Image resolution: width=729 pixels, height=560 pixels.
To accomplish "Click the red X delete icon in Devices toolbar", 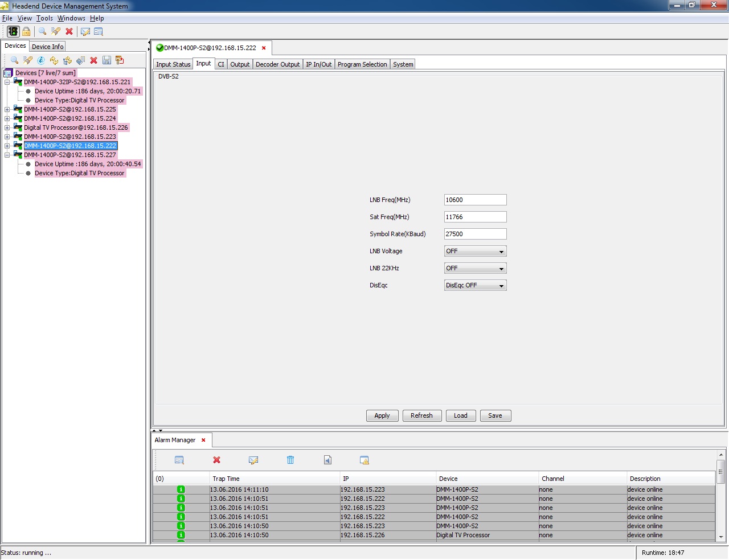I will (93, 60).
